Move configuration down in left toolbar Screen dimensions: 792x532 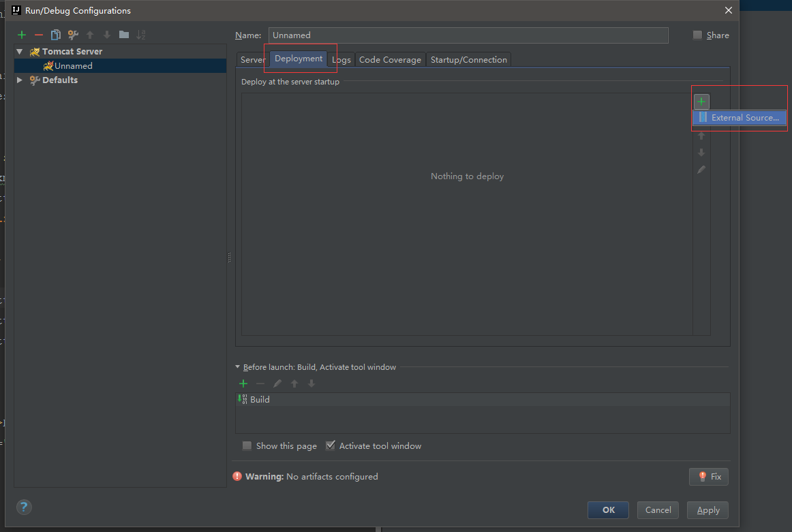[107, 35]
